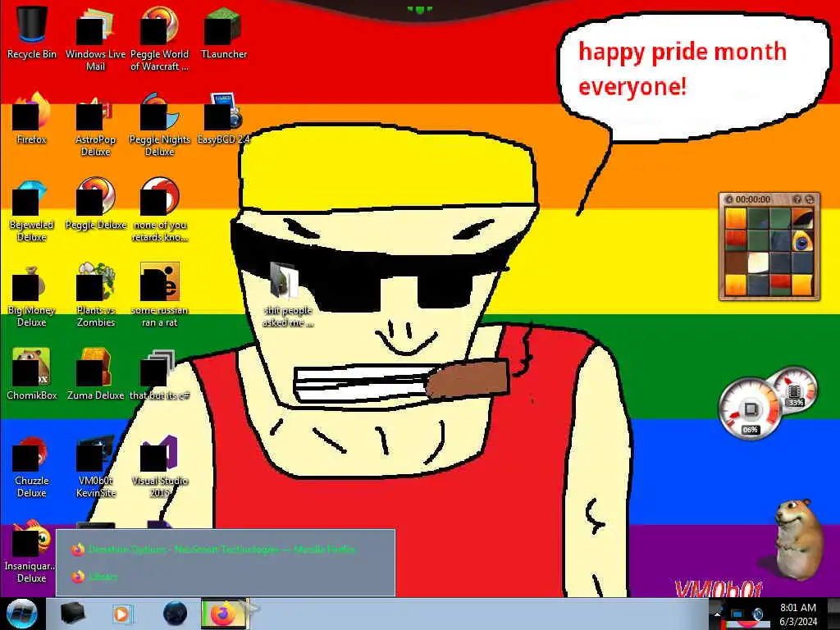
Task: Open Visual Studio 2015 shortcut
Action: tap(160, 465)
